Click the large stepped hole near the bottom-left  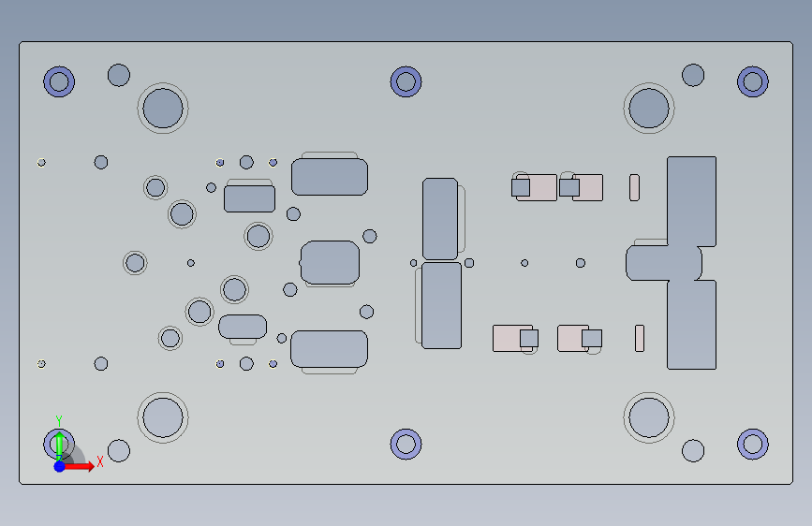163,417
